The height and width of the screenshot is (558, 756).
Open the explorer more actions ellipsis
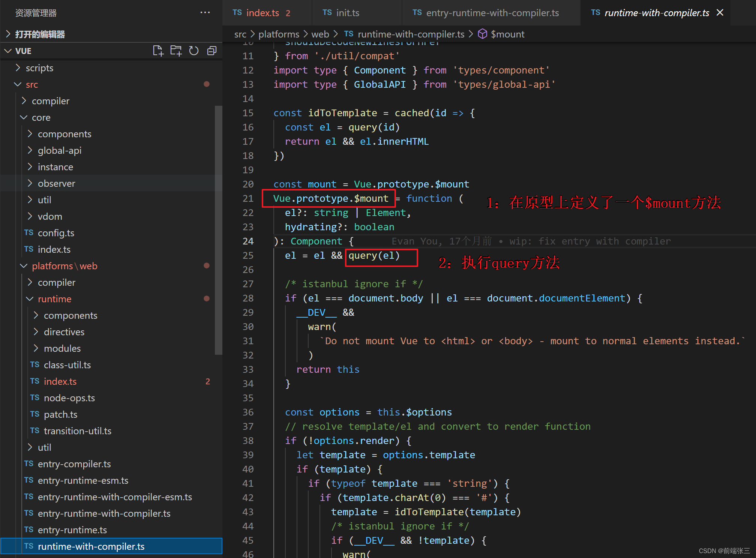coord(205,12)
